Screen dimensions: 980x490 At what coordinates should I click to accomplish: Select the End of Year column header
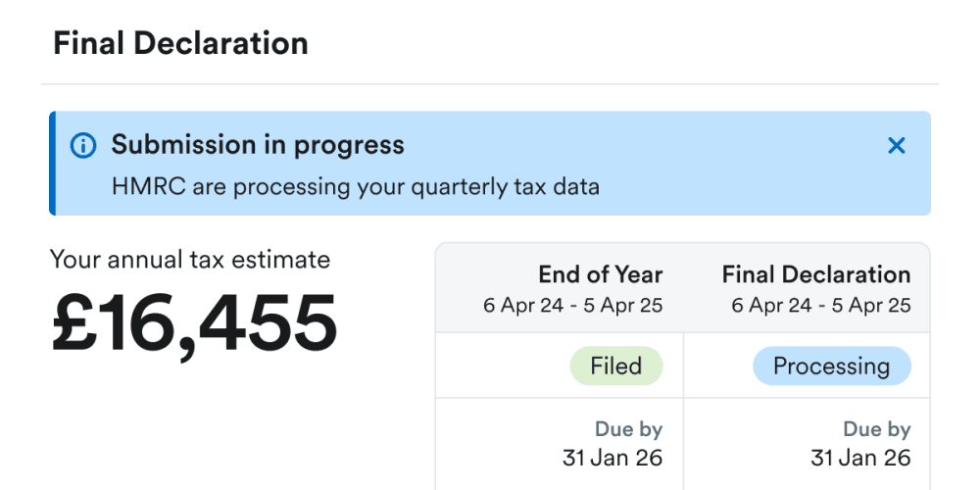coord(600,275)
